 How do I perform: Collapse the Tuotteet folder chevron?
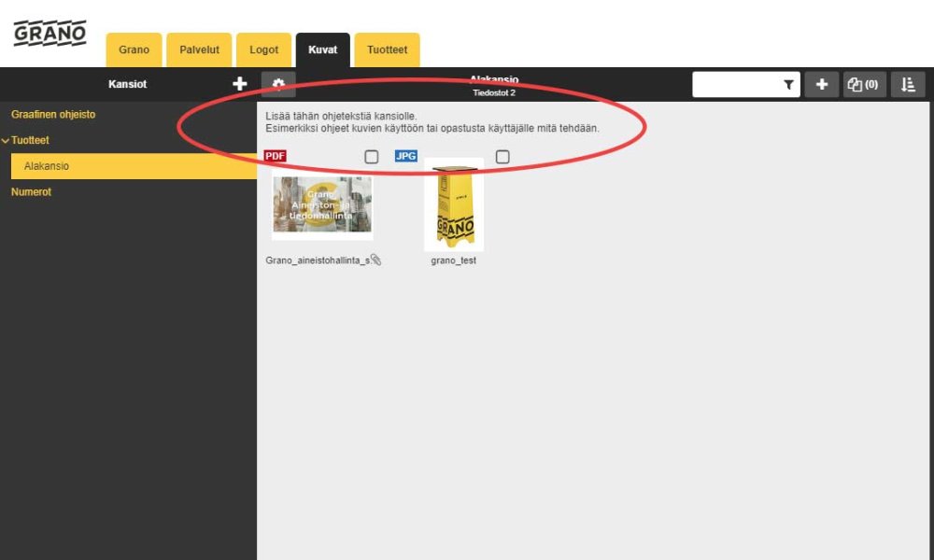pyautogui.click(x=6, y=140)
